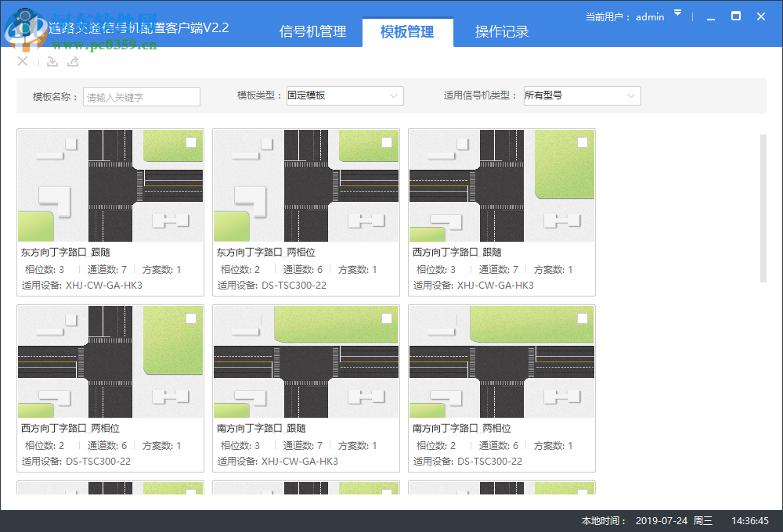Expand the admin user dropdown arrow

[x=678, y=13]
